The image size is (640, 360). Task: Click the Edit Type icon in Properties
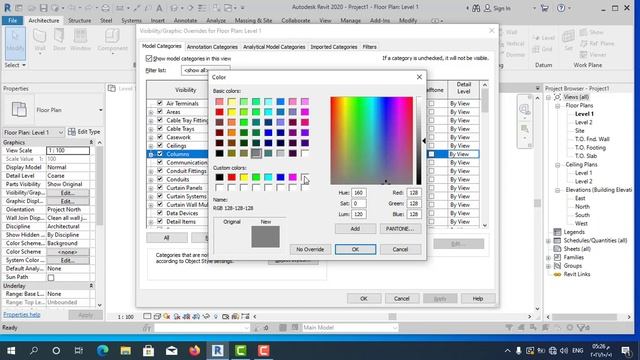point(71,132)
